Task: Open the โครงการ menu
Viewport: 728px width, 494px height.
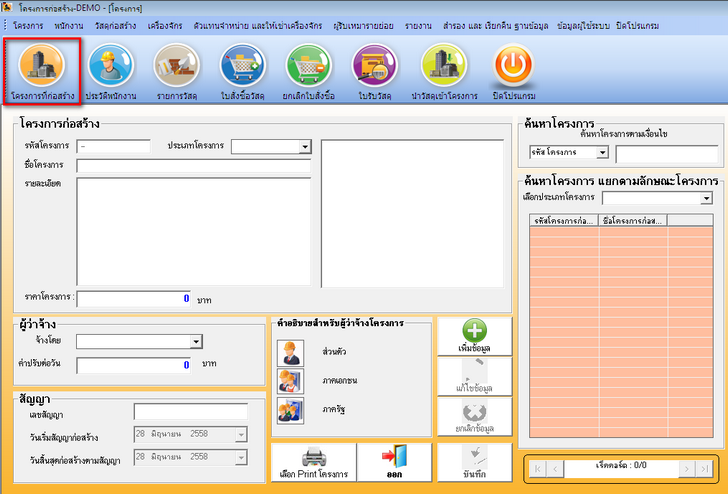Action: click(28, 26)
